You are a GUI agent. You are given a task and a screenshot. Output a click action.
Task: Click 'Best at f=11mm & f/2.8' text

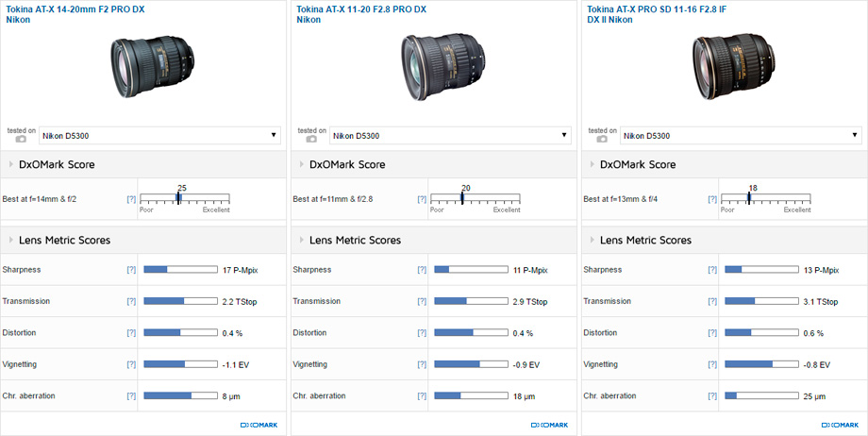333,199
